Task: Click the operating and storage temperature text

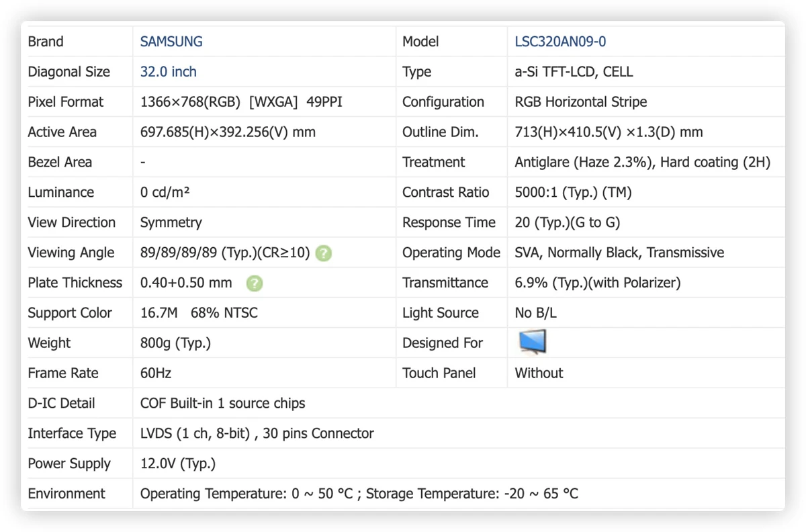Action: (x=359, y=494)
